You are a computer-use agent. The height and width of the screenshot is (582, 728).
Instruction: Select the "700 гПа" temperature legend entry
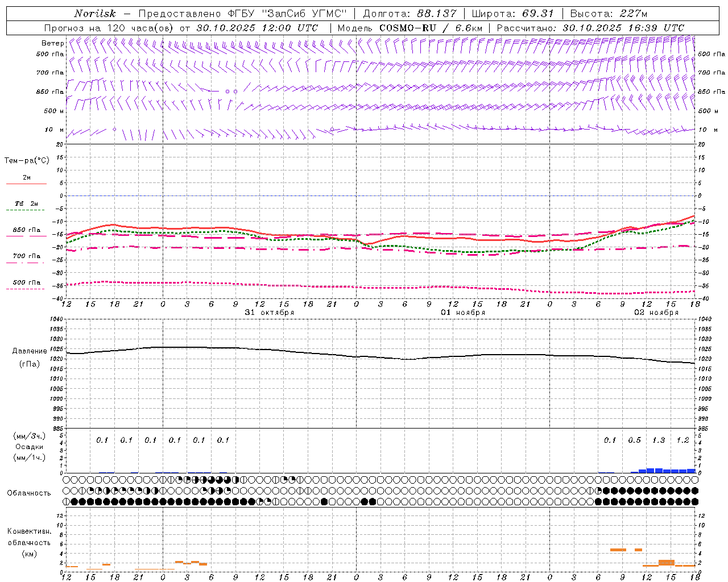(27, 256)
